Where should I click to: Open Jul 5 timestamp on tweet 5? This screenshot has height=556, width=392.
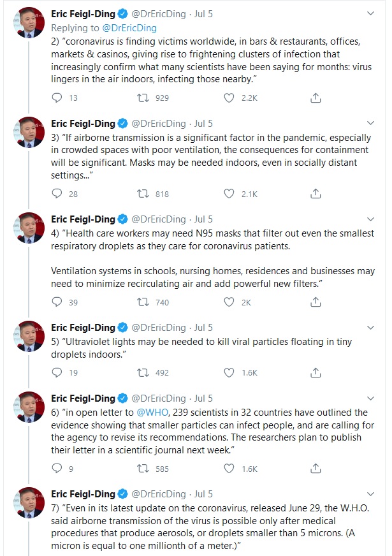pos(204,327)
